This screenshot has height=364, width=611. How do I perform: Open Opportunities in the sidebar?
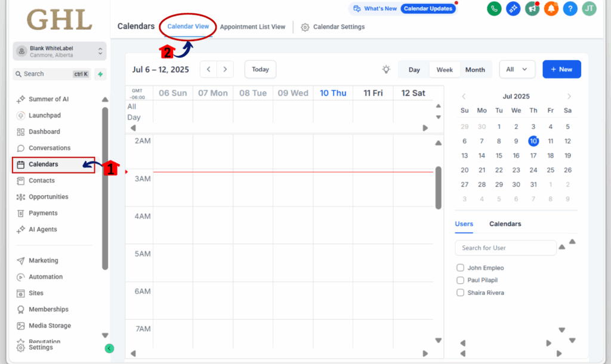pyautogui.click(x=48, y=197)
